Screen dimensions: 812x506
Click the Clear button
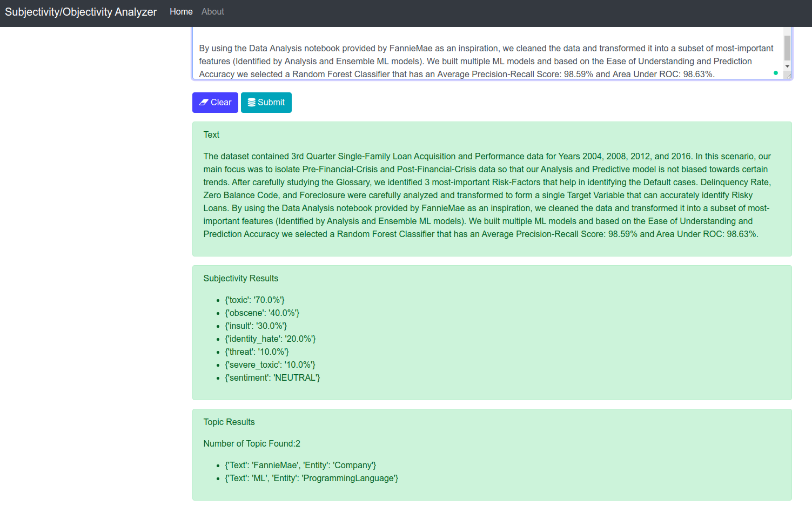point(215,103)
